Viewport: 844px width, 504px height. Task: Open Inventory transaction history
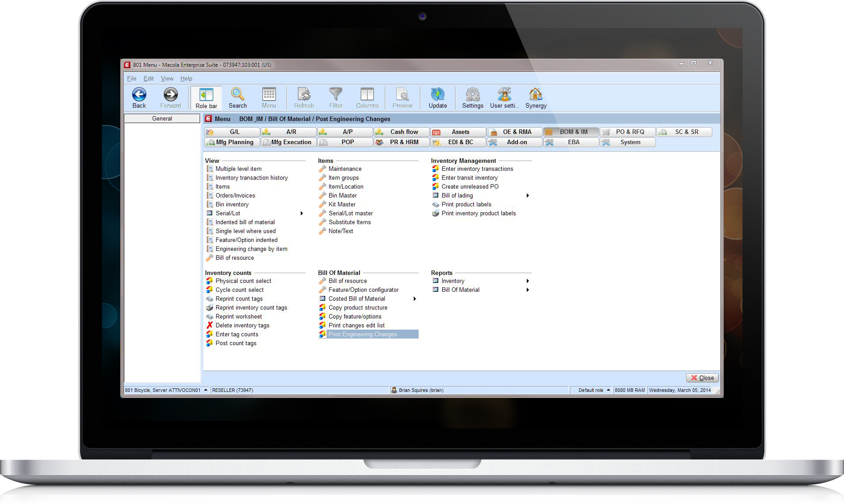[x=251, y=178]
